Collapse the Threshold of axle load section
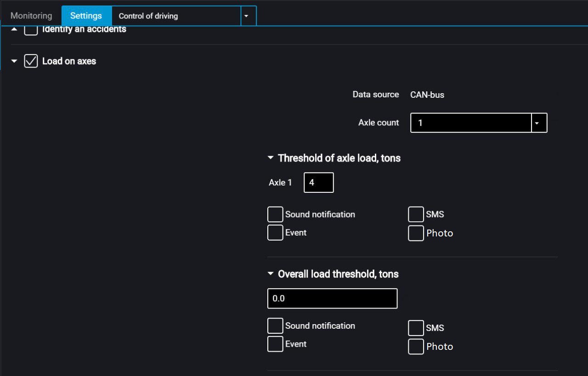 point(271,158)
